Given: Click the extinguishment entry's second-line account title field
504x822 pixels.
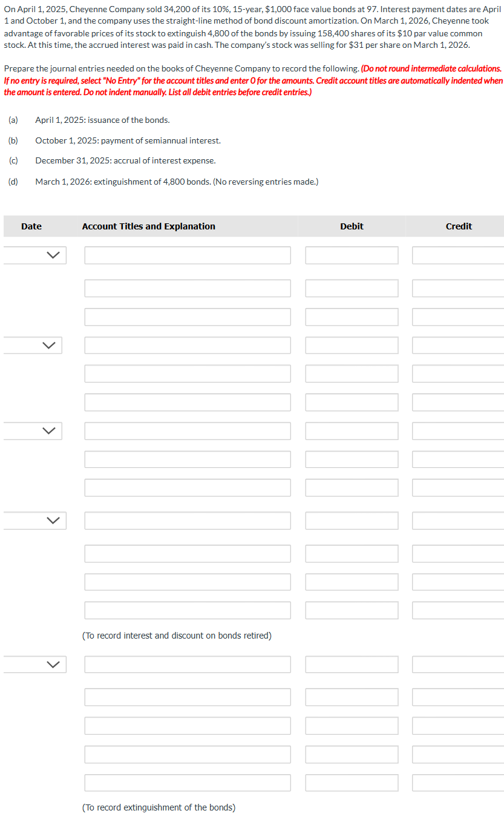Looking at the screenshot, I should point(188,697).
